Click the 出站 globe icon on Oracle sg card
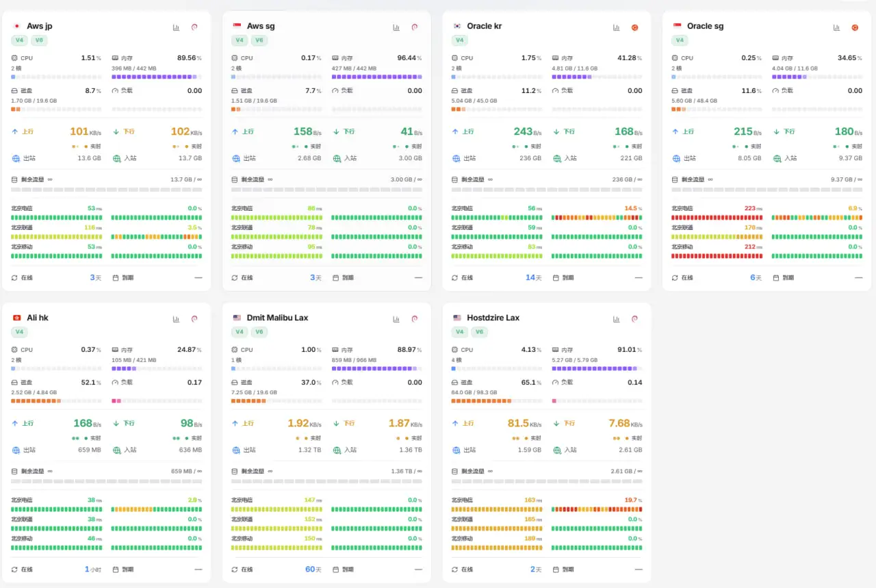Image resolution: width=876 pixels, height=588 pixels. click(676, 158)
